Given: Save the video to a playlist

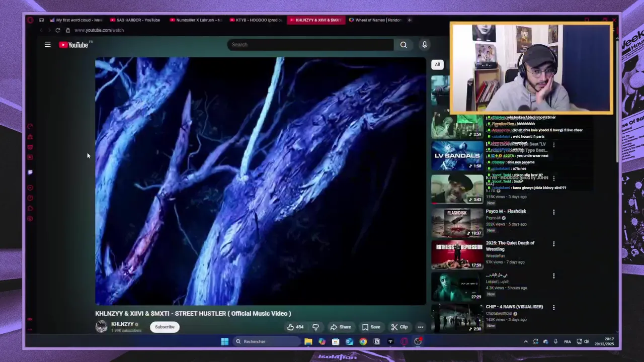Looking at the screenshot, I should point(371,327).
